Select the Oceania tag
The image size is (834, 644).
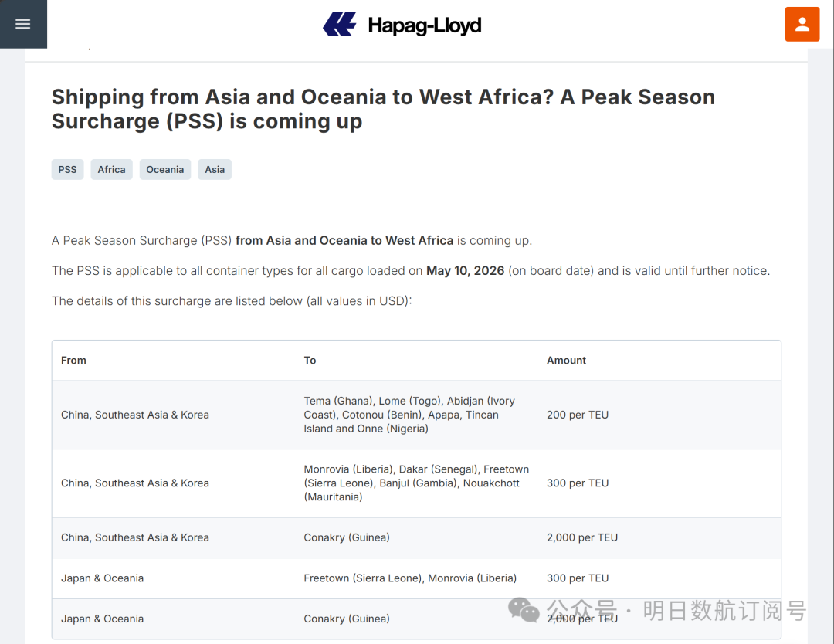pyautogui.click(x=165, y=170)
